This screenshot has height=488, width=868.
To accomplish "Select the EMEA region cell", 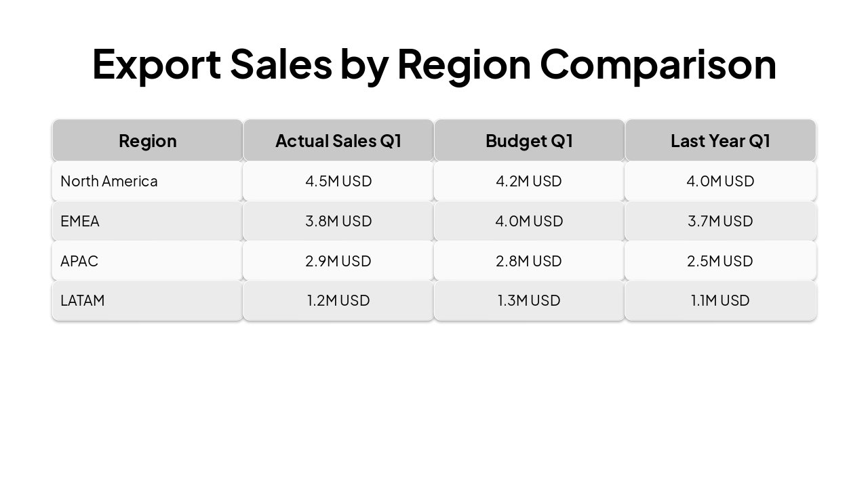I will click(x=80, y=221).
